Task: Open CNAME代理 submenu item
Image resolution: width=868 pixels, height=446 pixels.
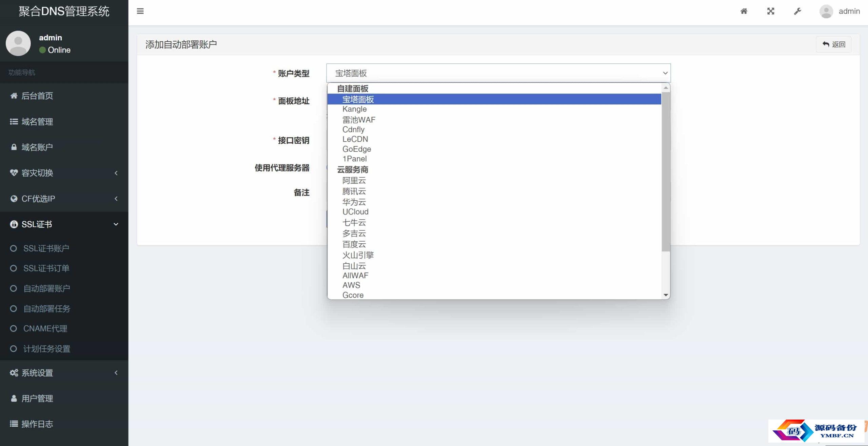Action: (x=64, y=328)
